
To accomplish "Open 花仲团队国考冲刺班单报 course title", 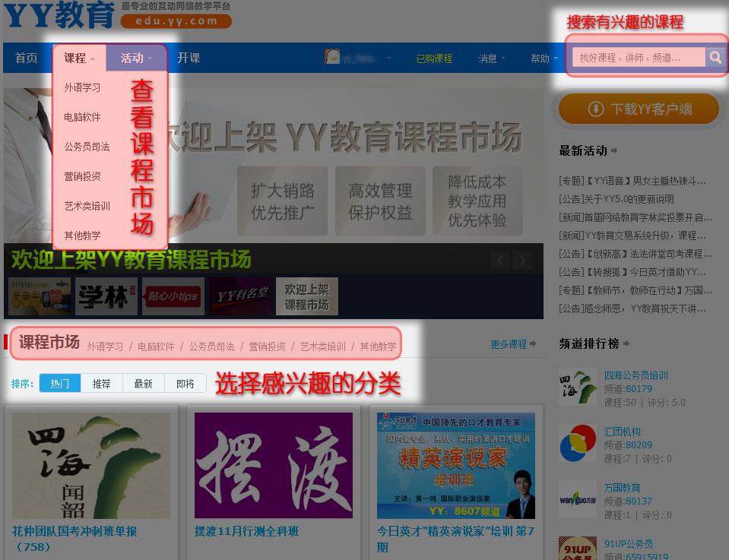I will pos(74,539).
